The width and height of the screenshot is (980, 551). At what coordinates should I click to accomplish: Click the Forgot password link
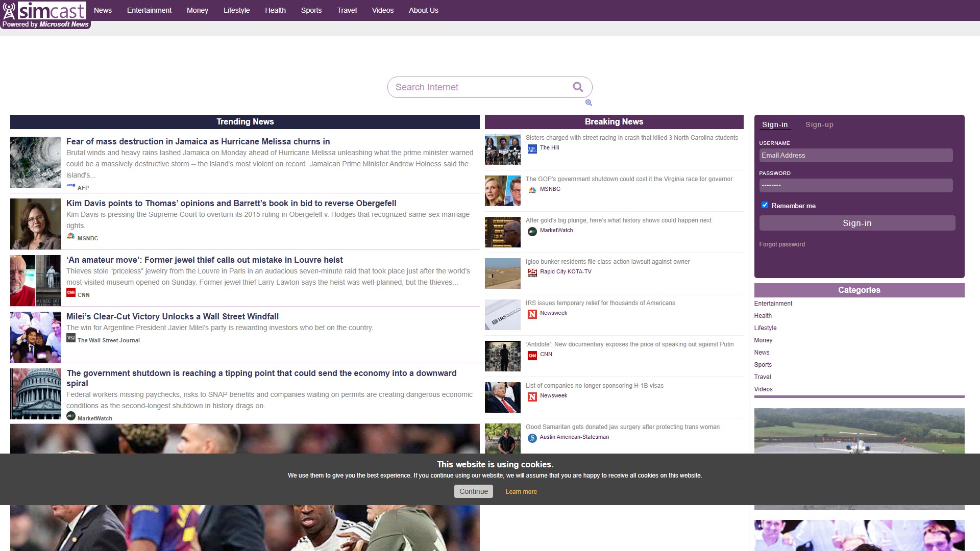pyautogui.click(x=781, y=244)
